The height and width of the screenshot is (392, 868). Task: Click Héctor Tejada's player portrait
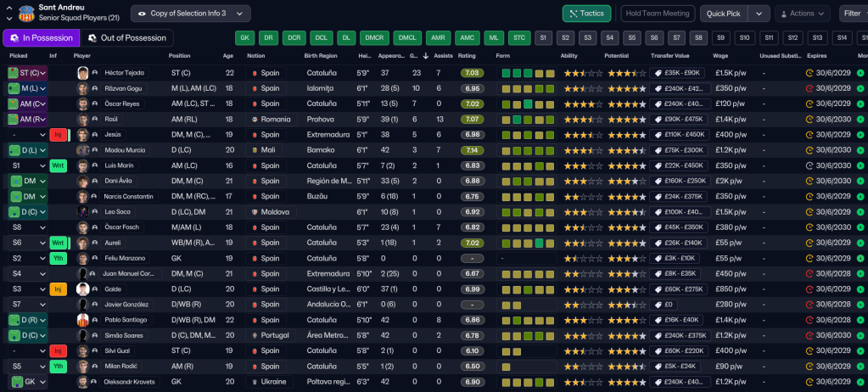tap(82, 73)
